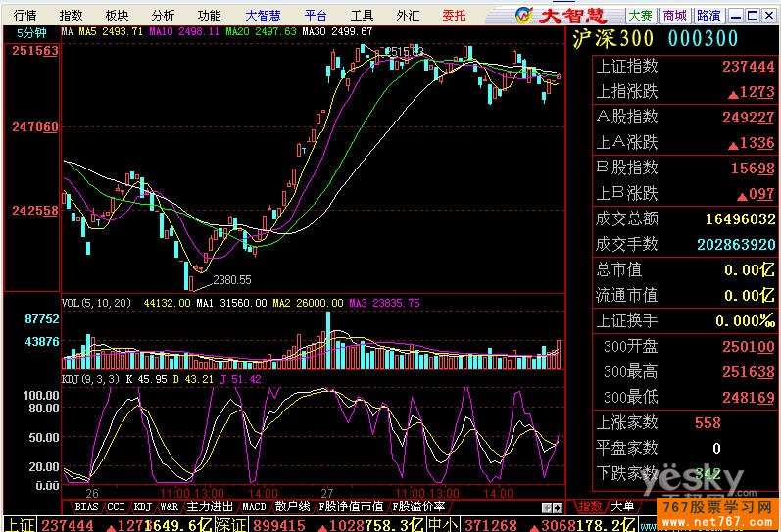Switch to the MACD indicator tab
This screenshot has width=781, height=532.
(254, 507)
